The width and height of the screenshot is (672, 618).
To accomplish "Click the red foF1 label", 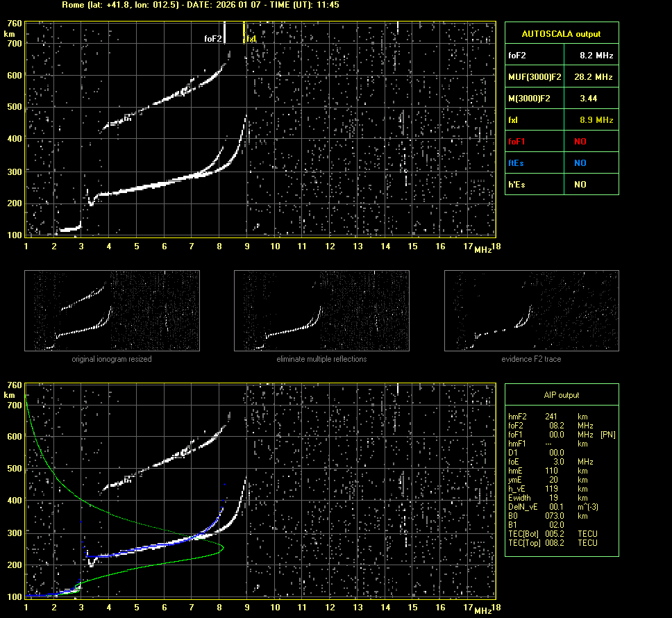I will point(517,142).
